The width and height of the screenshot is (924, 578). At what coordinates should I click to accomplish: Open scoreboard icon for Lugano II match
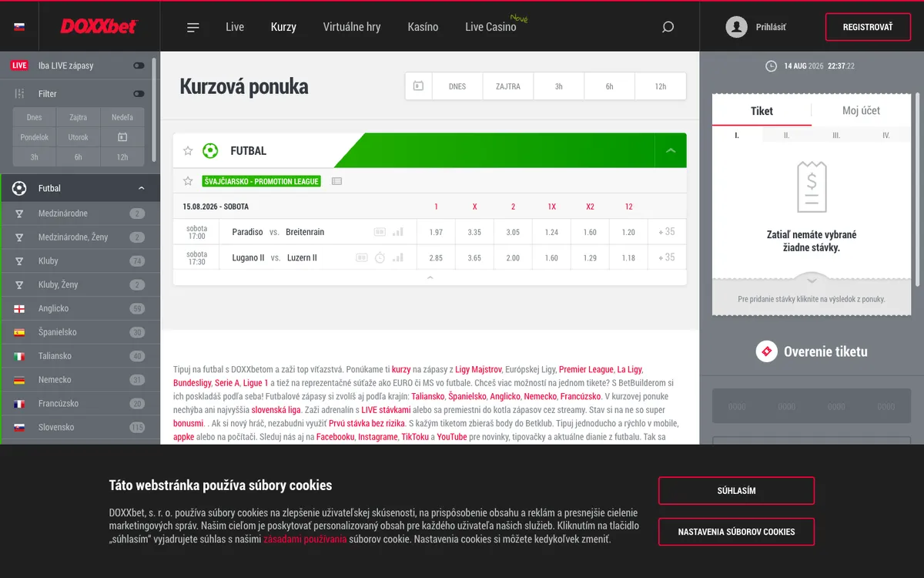[362, 257]
